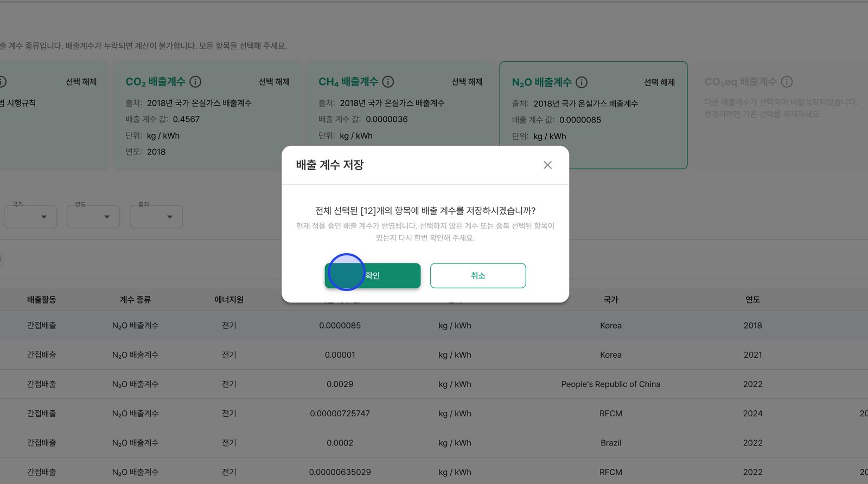Image resolution: width=868 pixels, height=484 pixels.
Task: Cancel the dialog with the 취소 button
Action: [x=477, y=275]
